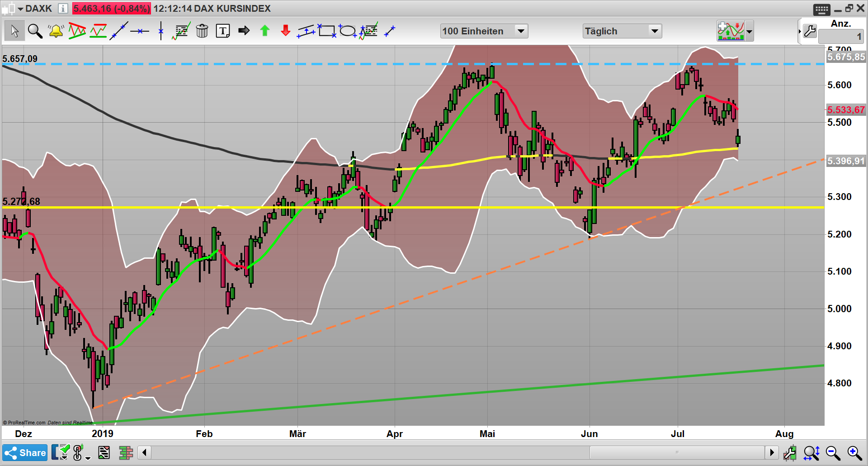Click the 5.675,85 price label on the axis

coord(846,57)
